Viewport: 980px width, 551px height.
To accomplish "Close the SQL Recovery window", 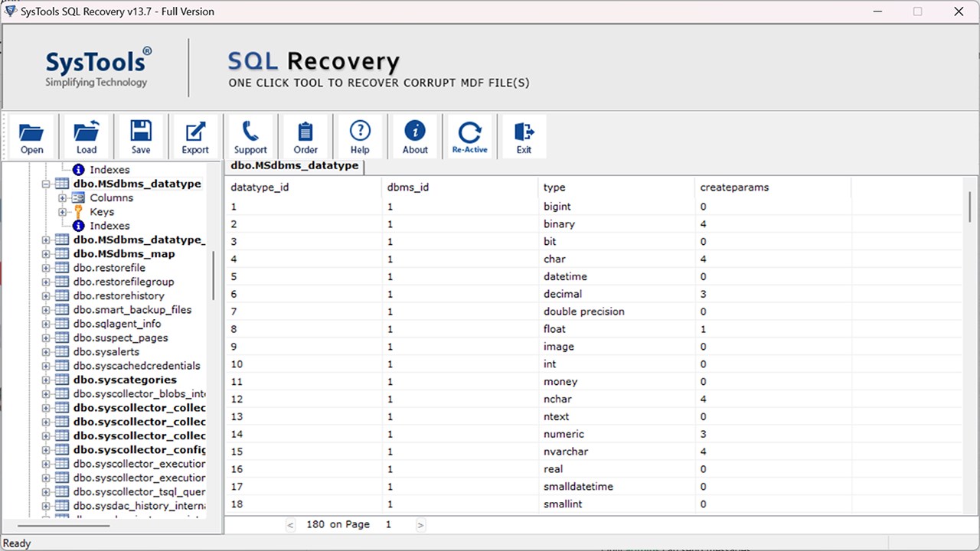I will coord(959,11).
